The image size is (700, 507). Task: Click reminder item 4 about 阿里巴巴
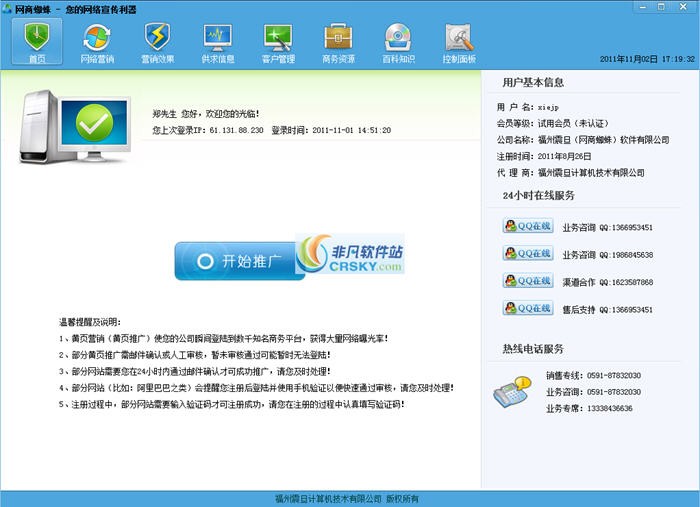tap(256, 388)
